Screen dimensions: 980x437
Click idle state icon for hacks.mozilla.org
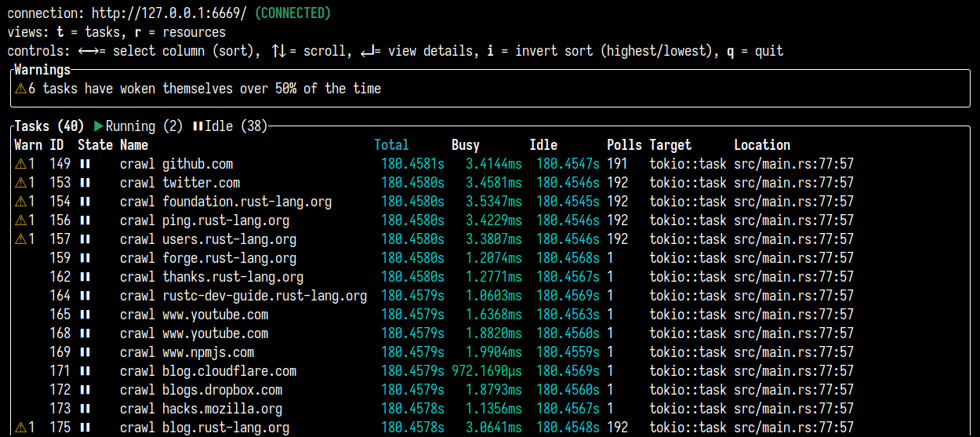pos(85,409)
